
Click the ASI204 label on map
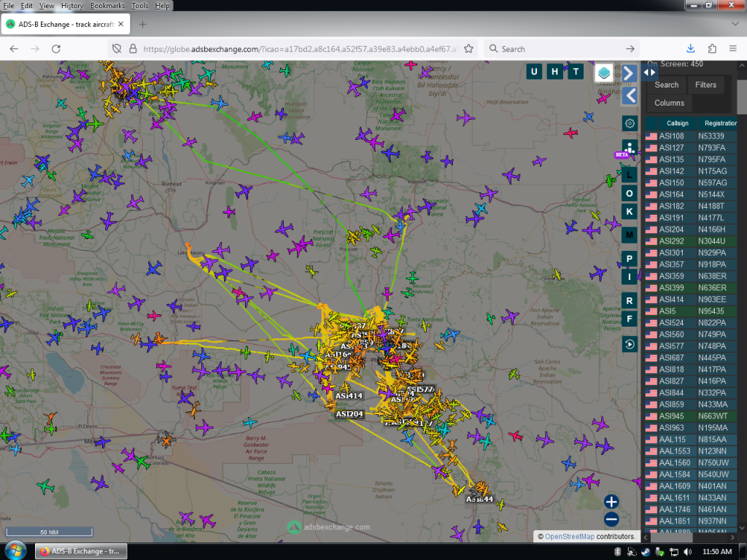(x=349, y=414)
